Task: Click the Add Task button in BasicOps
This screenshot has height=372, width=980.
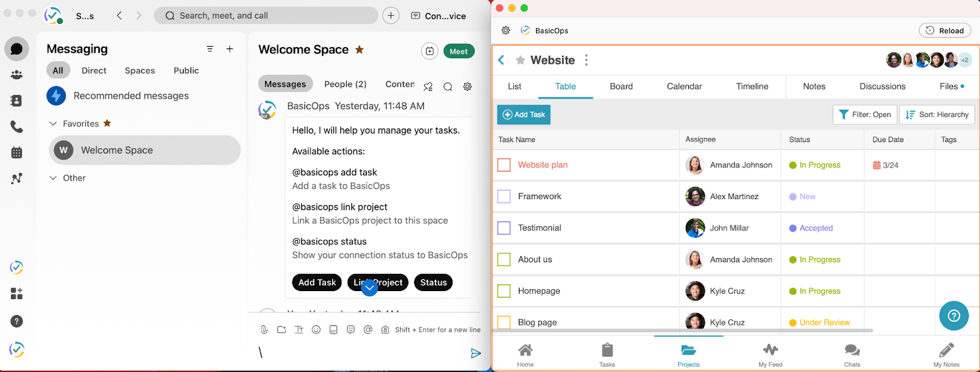Action: pos(524,115)
